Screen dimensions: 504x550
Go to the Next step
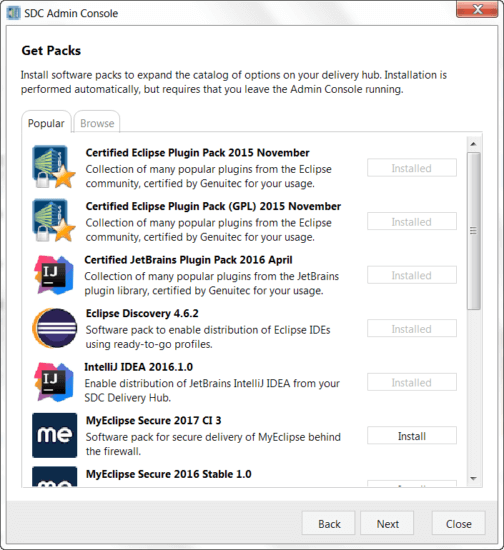(387, 524)
